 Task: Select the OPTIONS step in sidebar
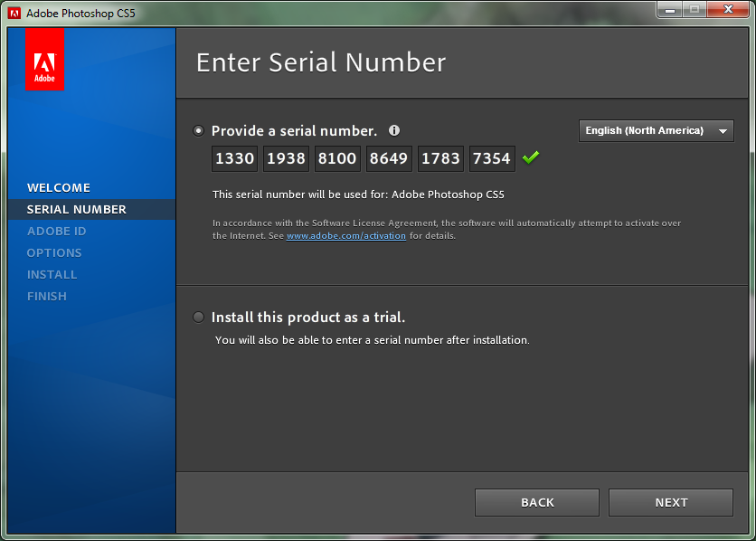coord(54,252)
